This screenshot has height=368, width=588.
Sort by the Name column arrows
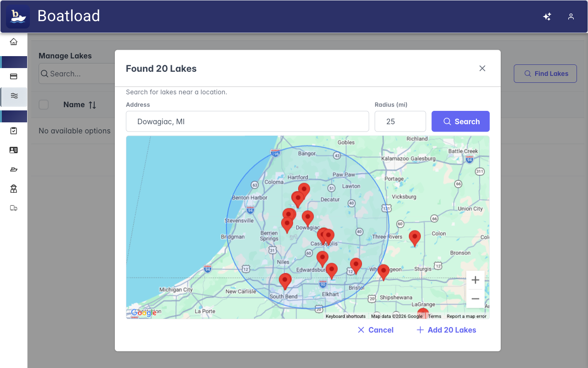[x=92, y=105]
